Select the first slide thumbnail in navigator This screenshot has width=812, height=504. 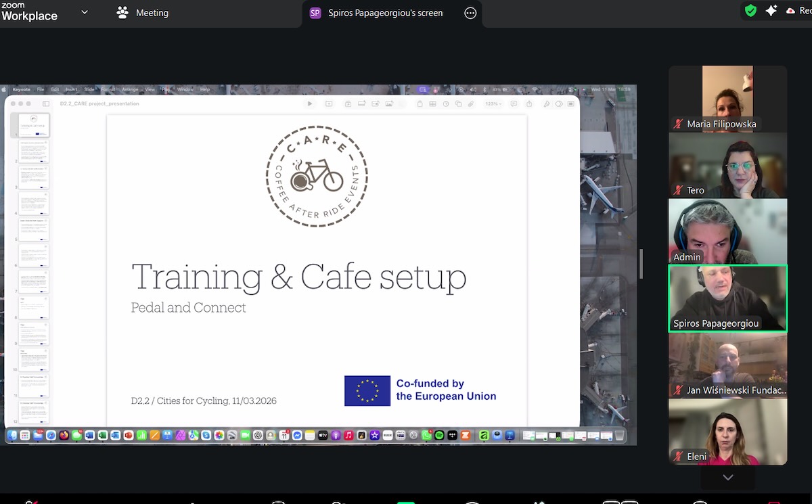point(34,125)
